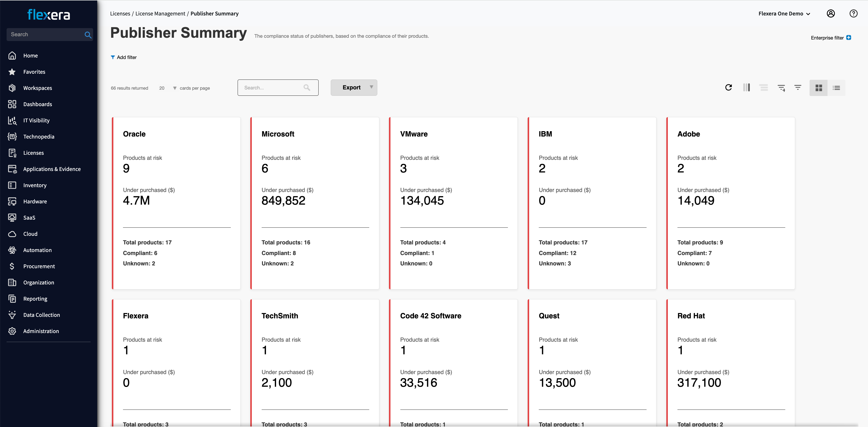Open Technopedia from the sidebar
The width and height of the screenshot is (868, 427).
[38, 137]
